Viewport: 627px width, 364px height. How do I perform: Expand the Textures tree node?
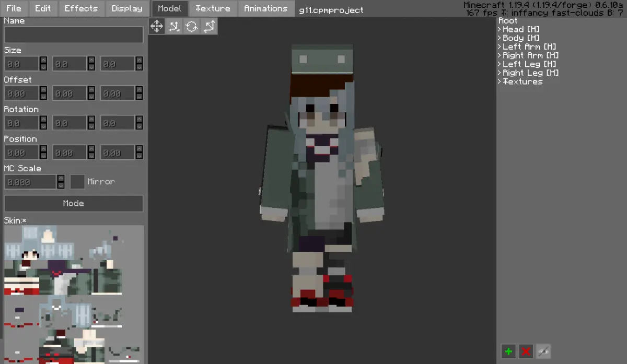(520, 81)
